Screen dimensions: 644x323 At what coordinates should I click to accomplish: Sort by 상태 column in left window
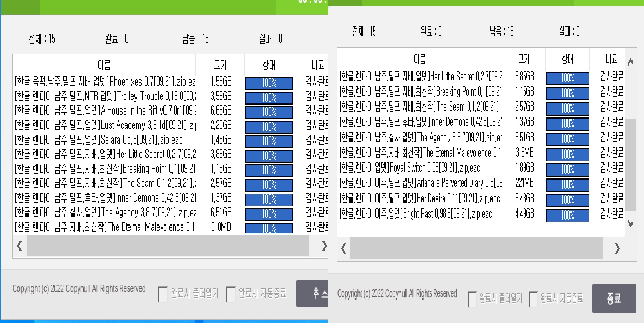click(269, 65)
